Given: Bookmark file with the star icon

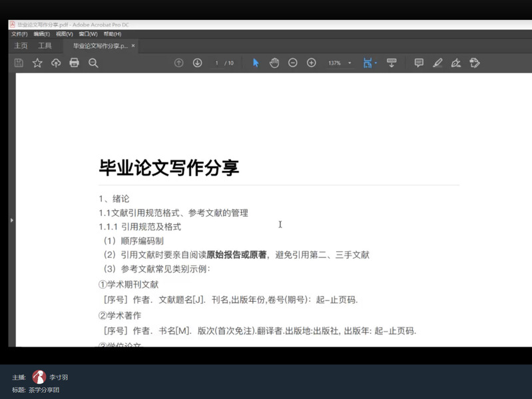Looking at the screenshot, I should click(x=37, y=63).
